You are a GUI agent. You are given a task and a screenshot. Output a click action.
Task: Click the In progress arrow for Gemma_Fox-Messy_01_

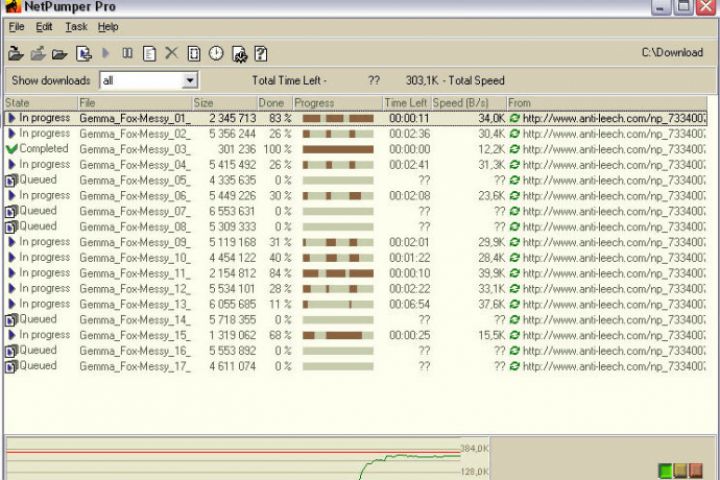(x=12, y=118)
